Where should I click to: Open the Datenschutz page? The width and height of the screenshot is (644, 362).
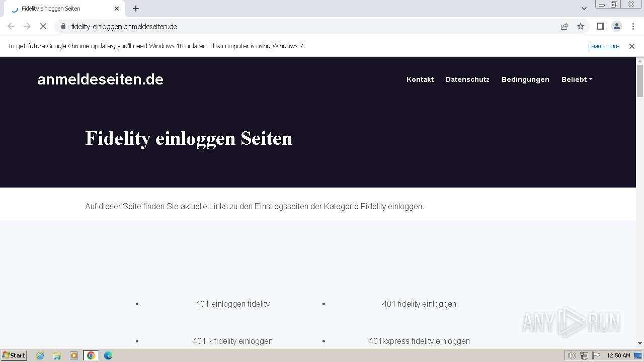pyautogui.click(x=467, y=79)
